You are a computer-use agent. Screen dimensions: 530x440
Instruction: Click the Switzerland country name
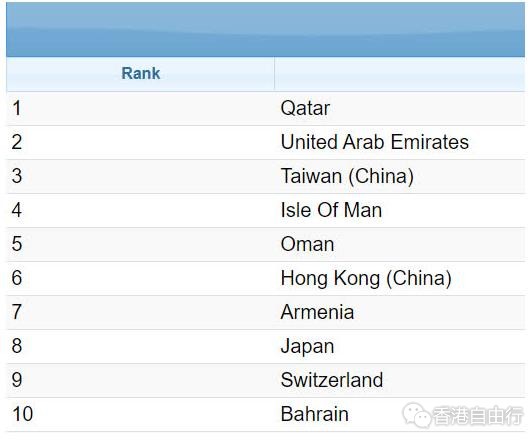pos(332,380)
